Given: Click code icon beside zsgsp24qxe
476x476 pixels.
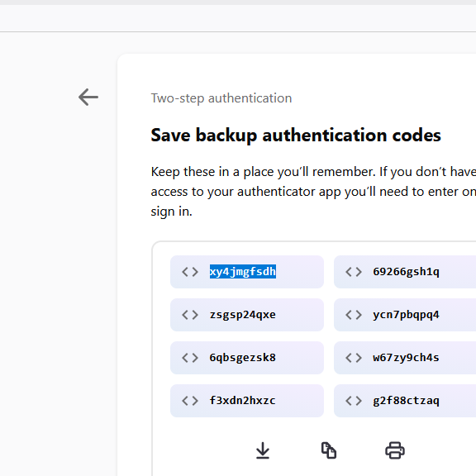Looking at the screenshot, I should (x=190, y=315).
